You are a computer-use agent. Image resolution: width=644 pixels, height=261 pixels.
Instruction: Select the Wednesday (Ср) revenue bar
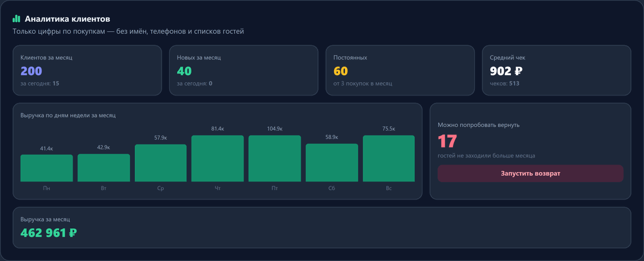(160, 163)
